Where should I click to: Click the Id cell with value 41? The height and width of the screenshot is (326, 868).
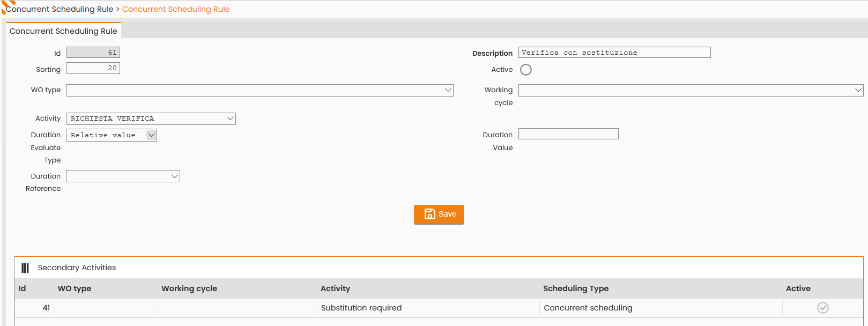[x=34, y=308]
